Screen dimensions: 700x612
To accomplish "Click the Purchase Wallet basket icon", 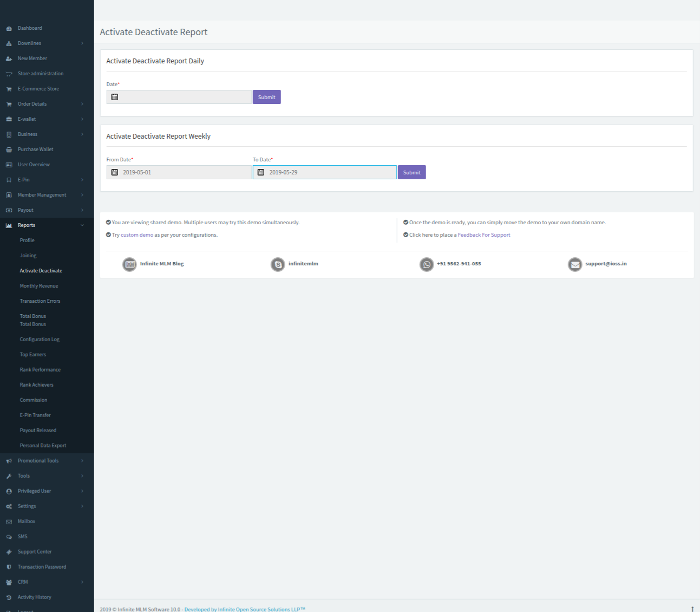I will tap(9, 149).
